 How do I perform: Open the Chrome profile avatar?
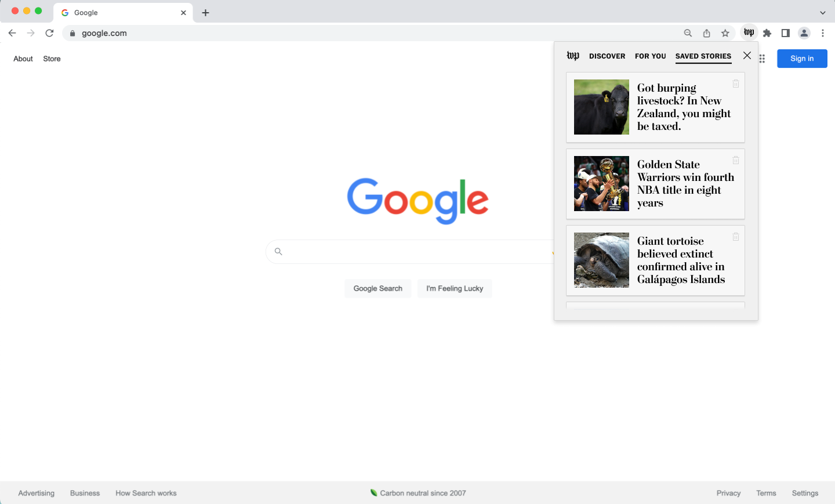click(804, 33)
